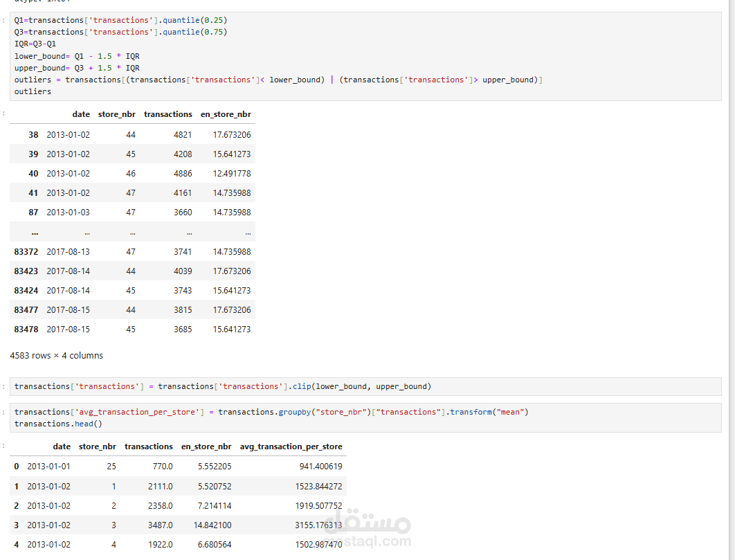Click en_store_nbr value 12.491778
Viewport: 735px width, 560px height.
[232, 174]
